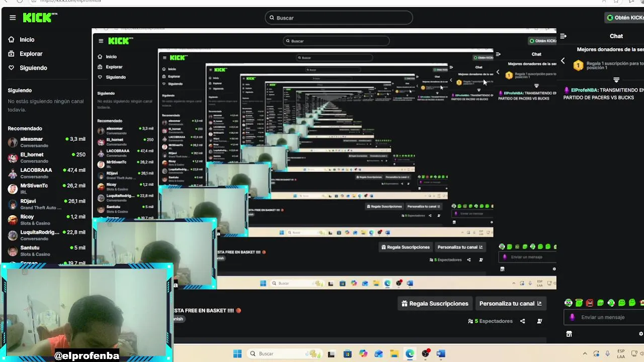Open Task View on the taskbar

pyautogui.click(x=331, y=354)
